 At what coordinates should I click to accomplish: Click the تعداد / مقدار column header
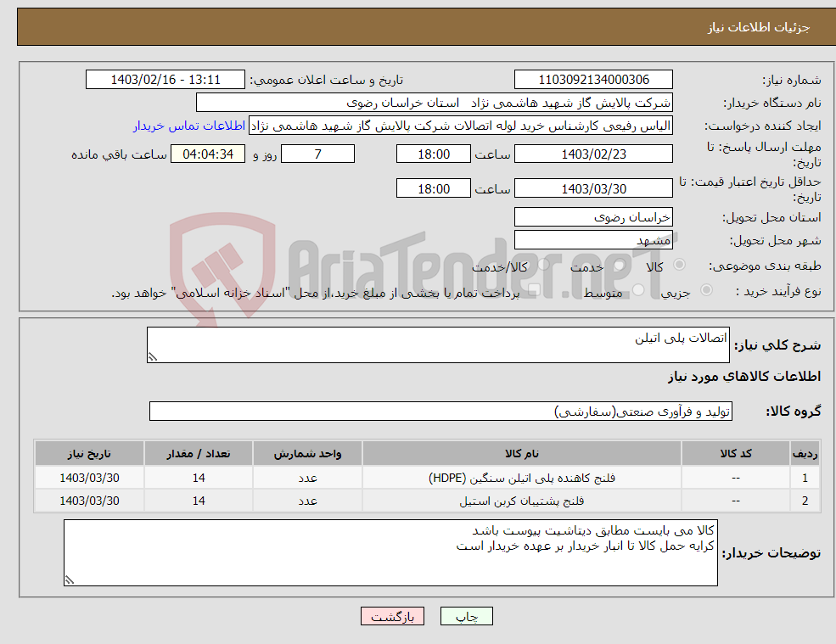tap(199, 454)
